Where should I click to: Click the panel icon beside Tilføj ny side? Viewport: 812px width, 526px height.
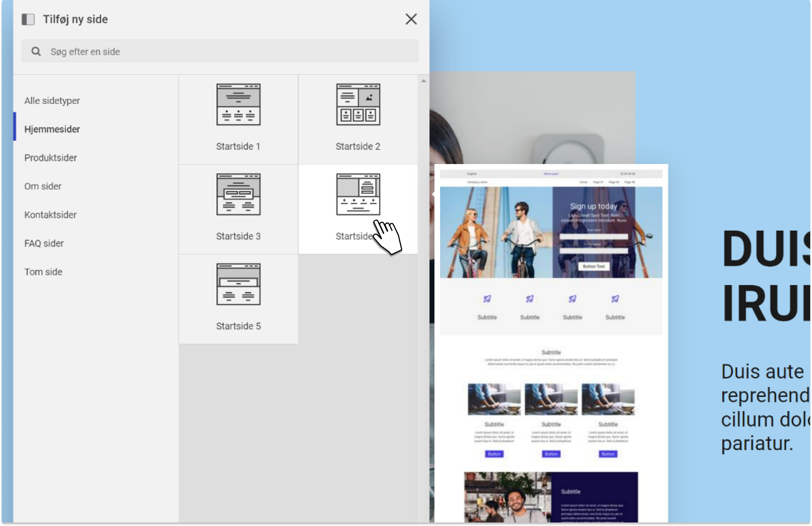pos(28,19)
